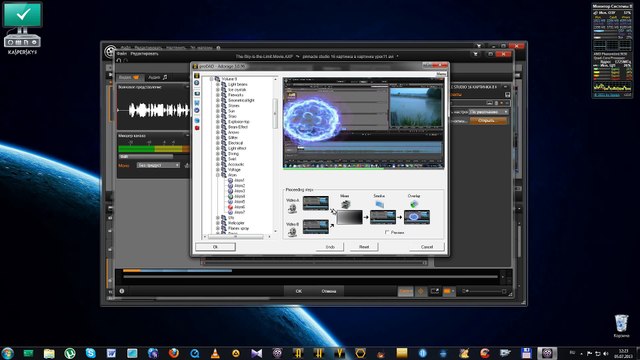Expand the Ice crystals tree node

218,90
